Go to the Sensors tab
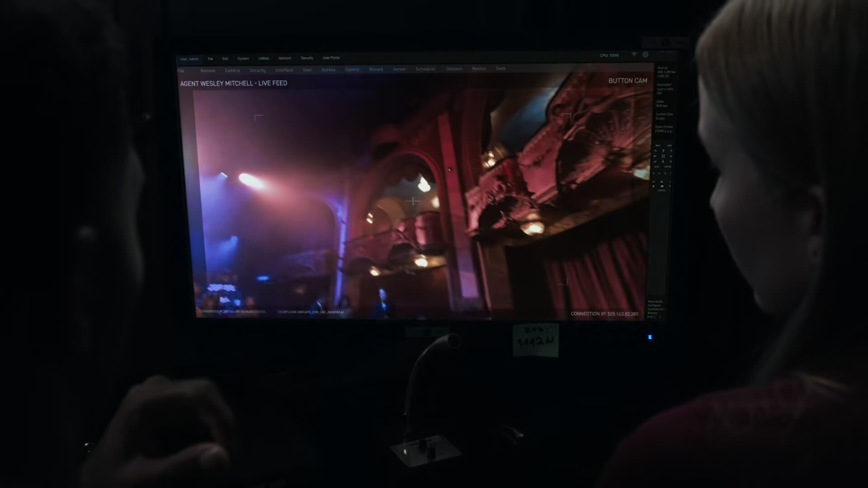Image resolution: width=868 pixels, height=488 pixels. pos(454,69)
